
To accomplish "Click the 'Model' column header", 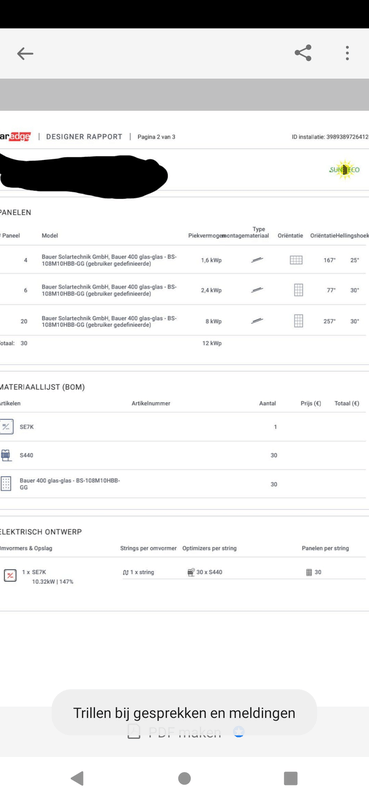I will click(50, 236).
